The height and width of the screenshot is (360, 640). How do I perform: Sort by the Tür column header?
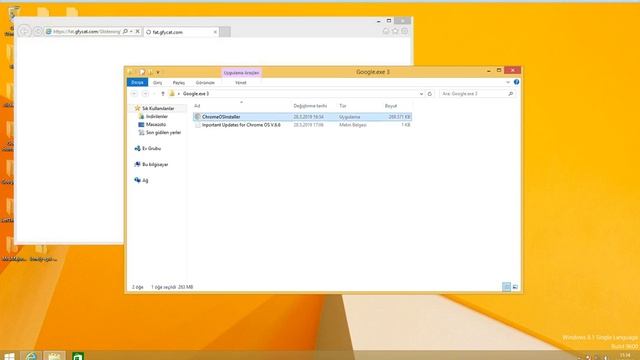pos(343,106)
